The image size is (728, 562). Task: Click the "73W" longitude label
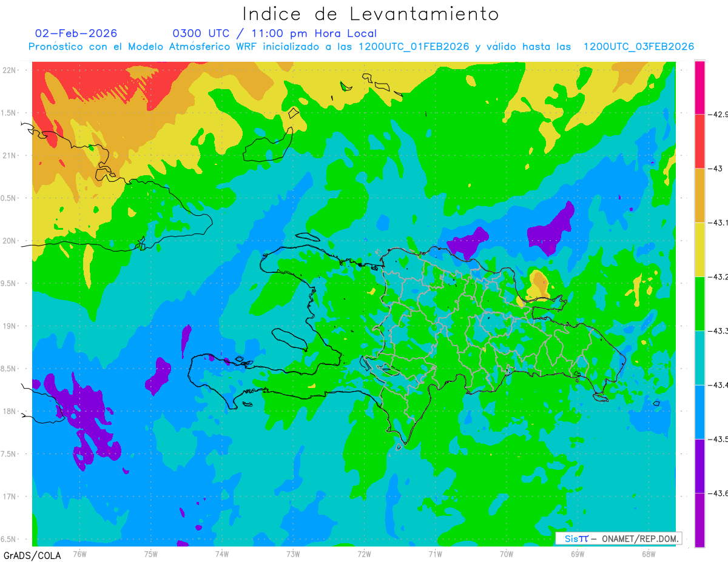(293, 554)
